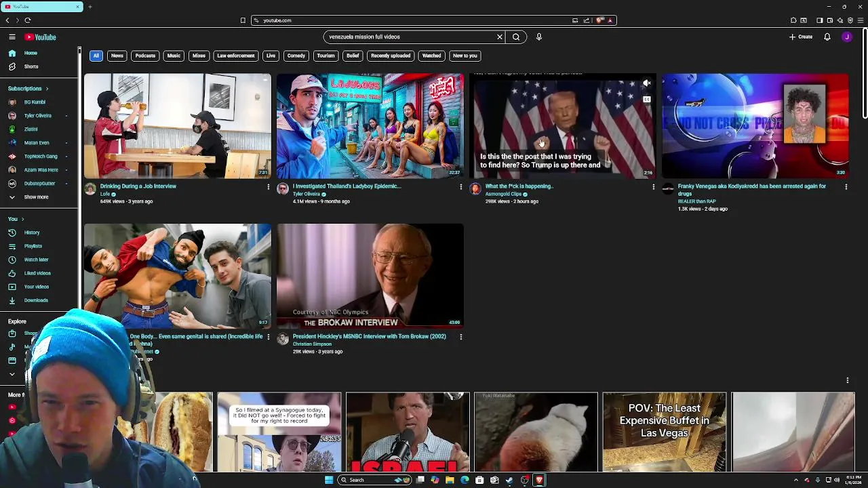868x488 pixels.
Task: Open File Explorer from taskbar
Action: 450,480
